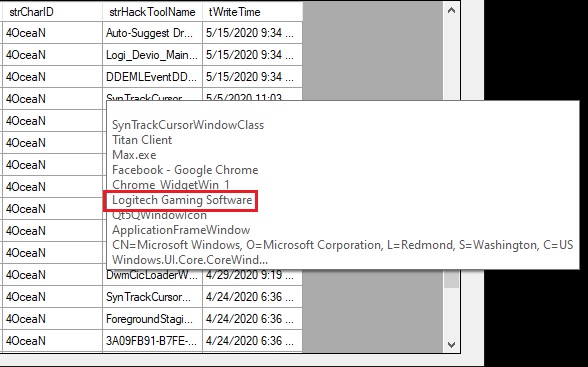Click tWriteTime cell in ForegroundStagi... row
The width and height of the screenshot is (588, 367).
tap(252, 319)
